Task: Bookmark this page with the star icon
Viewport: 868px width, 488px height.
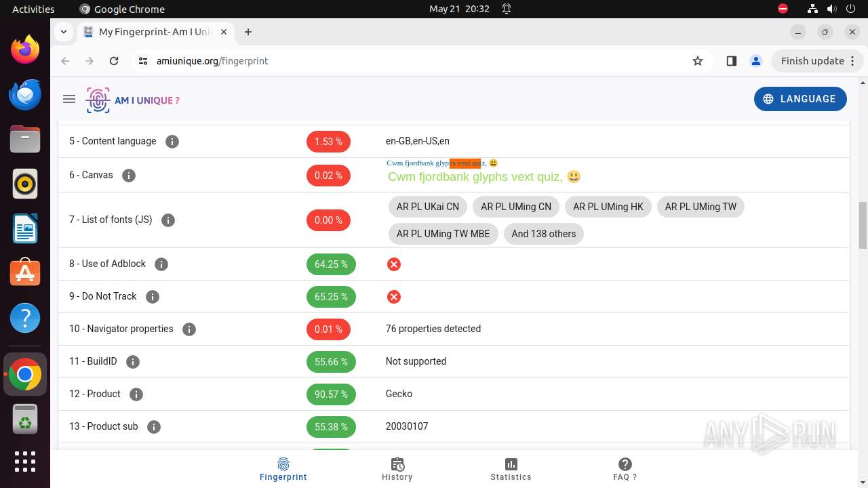Action: [698, 61]
